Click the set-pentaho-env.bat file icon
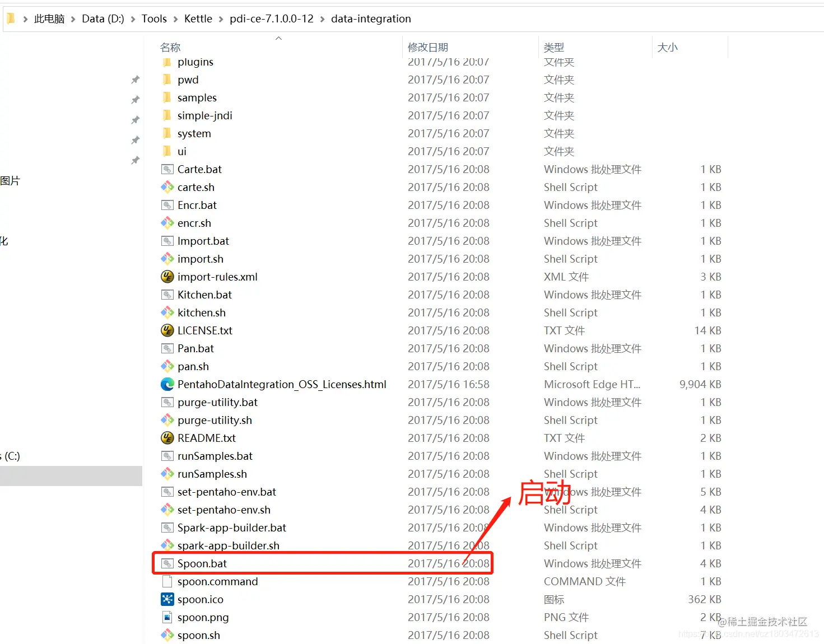The height and width of the screenshot is (644, 824). click(x=167, y=492)
